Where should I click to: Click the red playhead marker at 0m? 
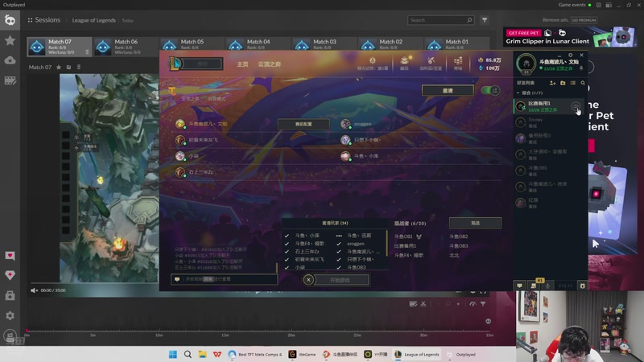coord(27,331)
